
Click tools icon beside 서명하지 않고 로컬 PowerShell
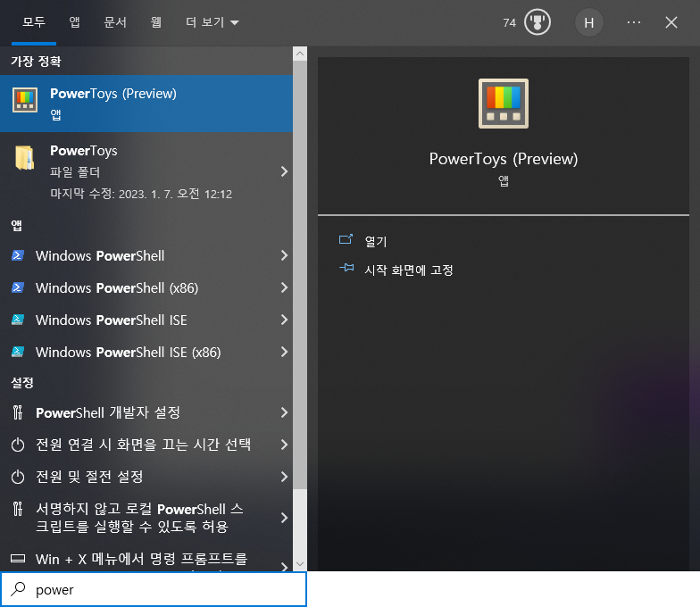pos(18,509)
